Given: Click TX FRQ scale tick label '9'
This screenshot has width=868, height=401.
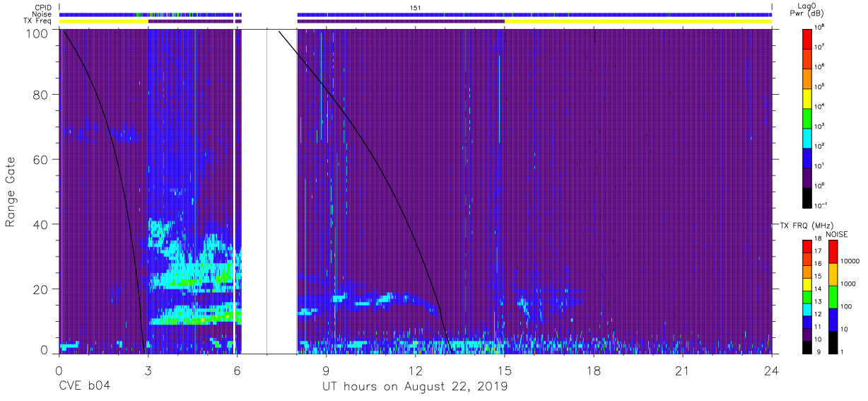Looking at the screenshot, I should coord(818,351).
